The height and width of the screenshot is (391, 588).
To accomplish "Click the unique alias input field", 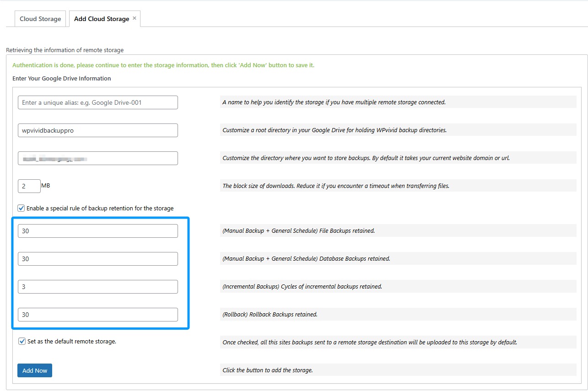I will click(97, 102).
